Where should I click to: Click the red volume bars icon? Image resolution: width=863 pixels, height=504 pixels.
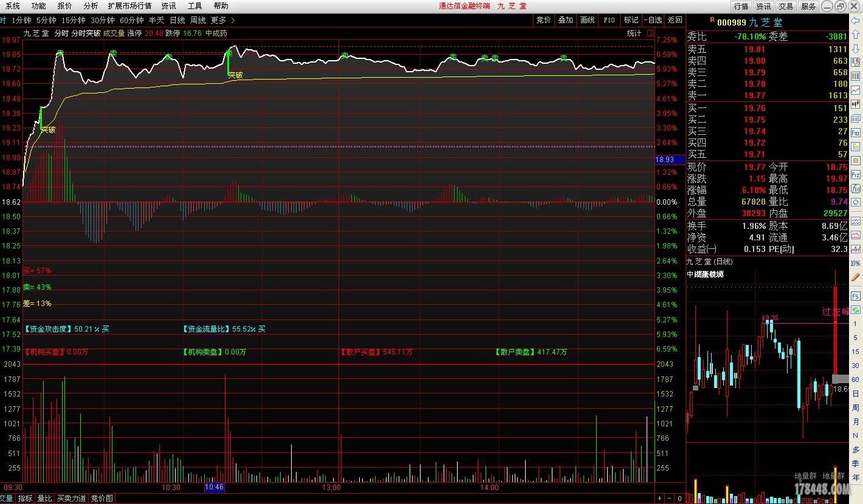(x=856, y=249)
